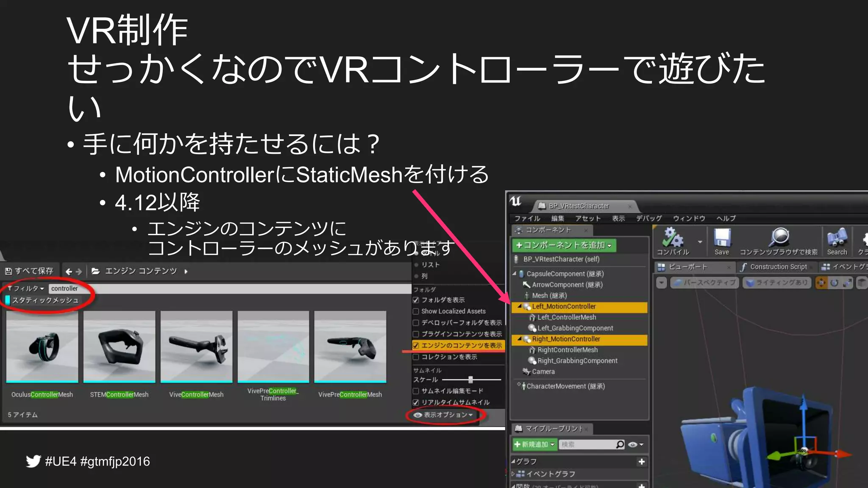Select the OculusControllerMesh thumbnail
868x488 pixels.
coord(42,347)
